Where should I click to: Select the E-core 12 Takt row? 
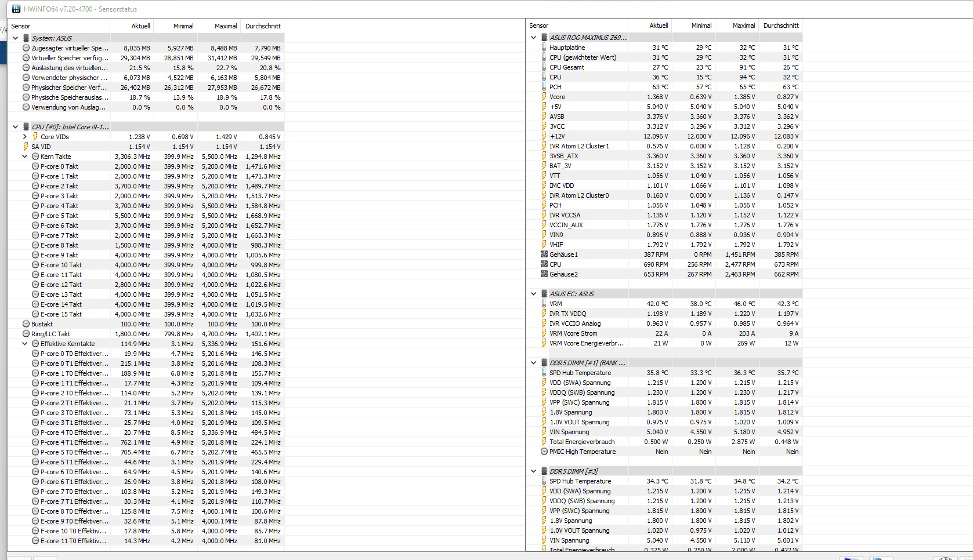(146, 285)
